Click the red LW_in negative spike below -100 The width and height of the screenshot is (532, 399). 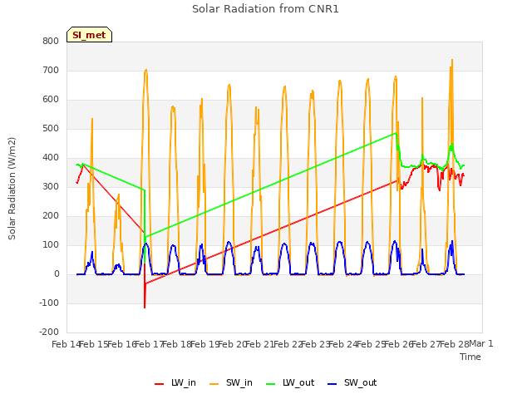click(x=145, y=307)
